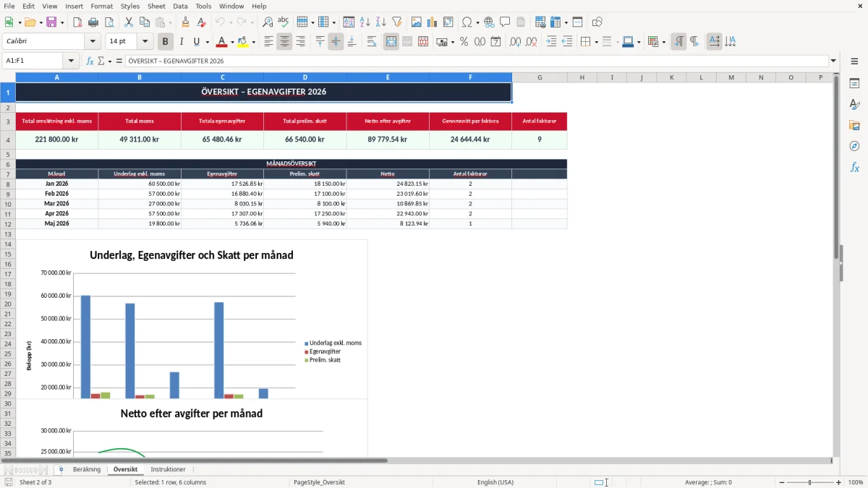Image resolution: width=868 pixels, height=488 pixels.
Task: Open the Styles menu
Action: pyautogui.click(x=130, y=6)
